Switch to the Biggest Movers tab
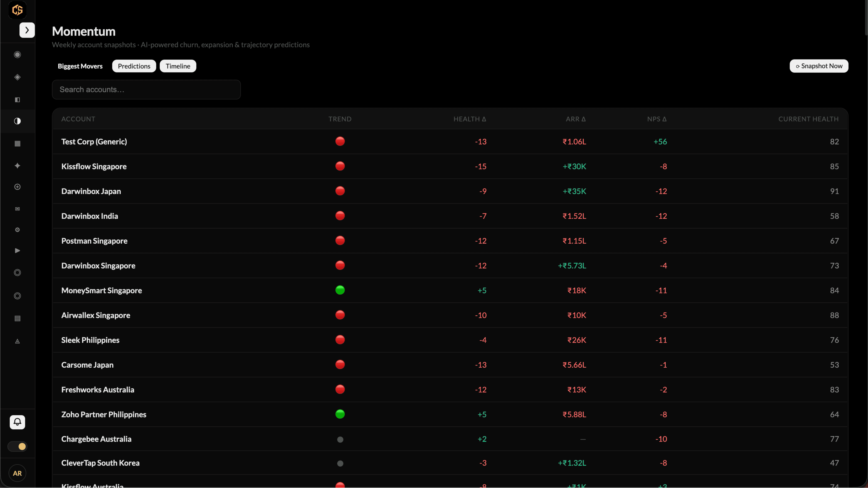 point(80,66)
